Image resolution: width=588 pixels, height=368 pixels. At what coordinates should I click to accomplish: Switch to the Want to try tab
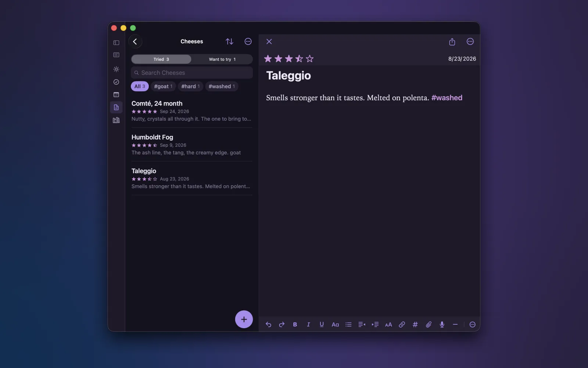[x=222, y=59]
